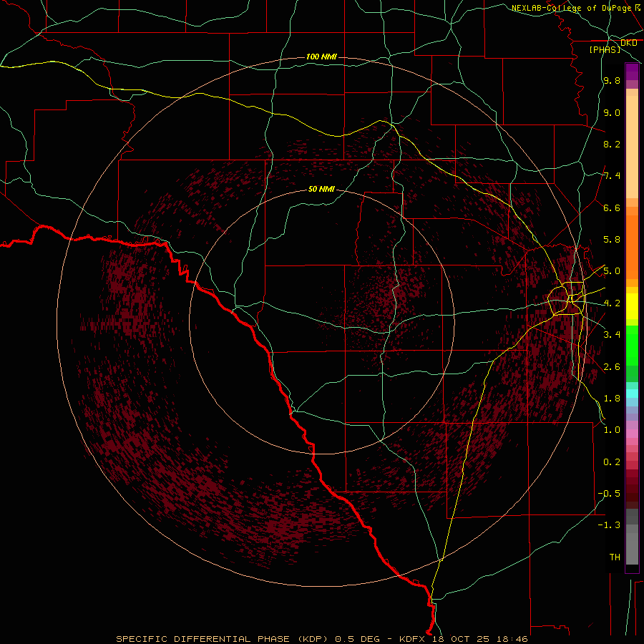
Task: Click the KDFX radar site identifier
Action: coord(413,639)
